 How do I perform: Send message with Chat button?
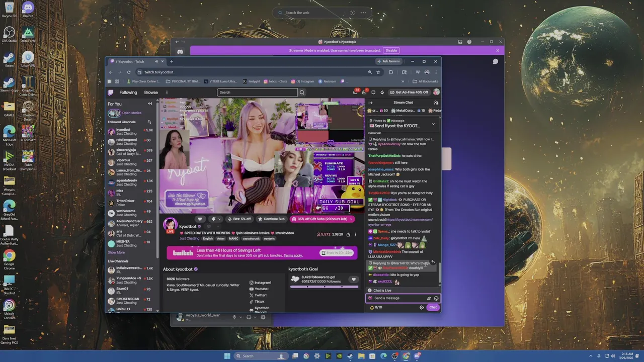point(433,307)
